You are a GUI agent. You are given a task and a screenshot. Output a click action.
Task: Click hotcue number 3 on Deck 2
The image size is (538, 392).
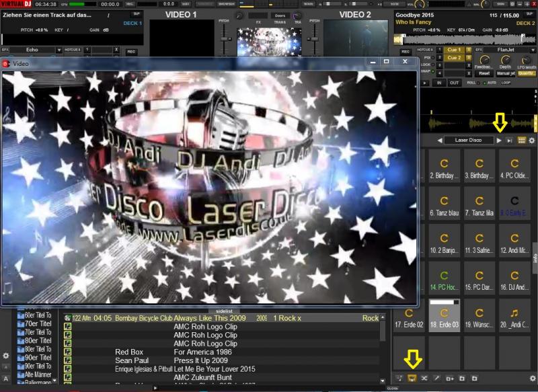point(440,65)
